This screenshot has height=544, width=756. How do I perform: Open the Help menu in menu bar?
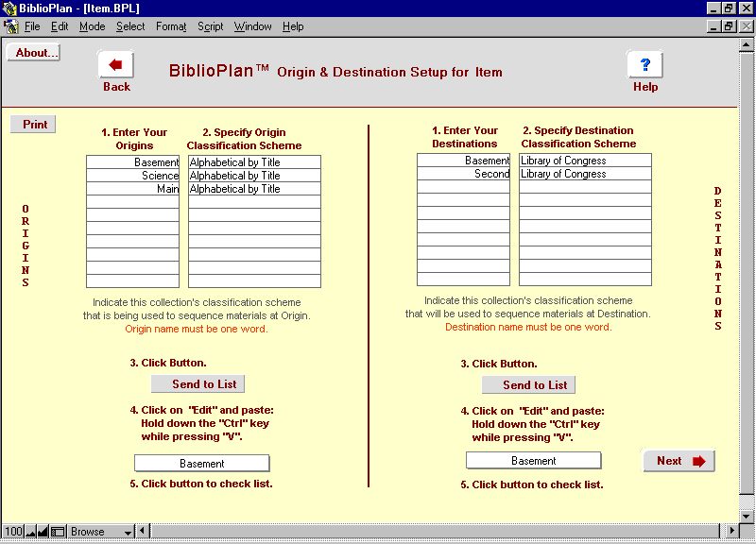(293, 26)
